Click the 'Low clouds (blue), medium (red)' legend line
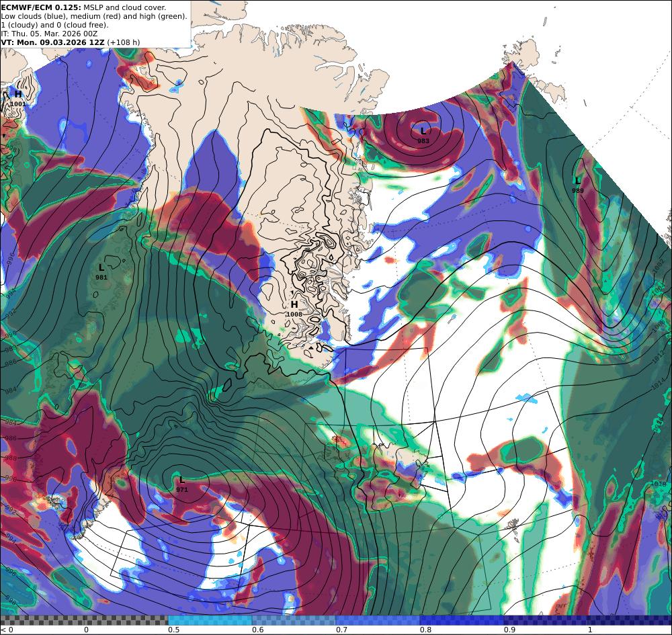Image resolution: width=672 pixels, height=635 pixels. click(x=94, y=16)
